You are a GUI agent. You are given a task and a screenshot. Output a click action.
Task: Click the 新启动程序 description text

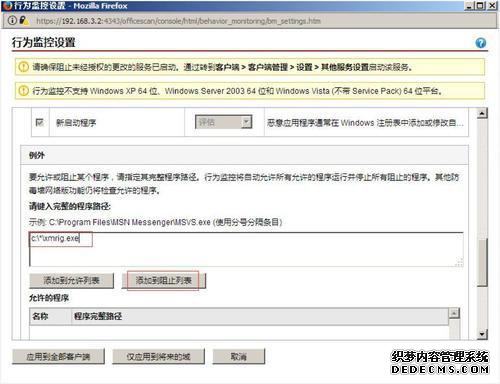click(x=365, y=123)
